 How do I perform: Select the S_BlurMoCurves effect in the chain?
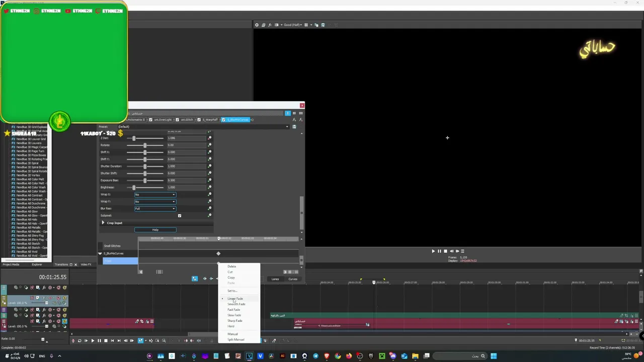point(238,120)
